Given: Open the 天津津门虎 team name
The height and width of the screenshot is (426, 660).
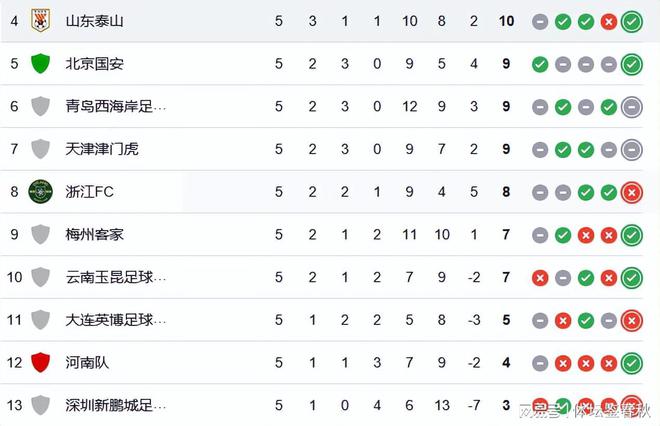Looking at the screenshot, I should pos(101,149).
